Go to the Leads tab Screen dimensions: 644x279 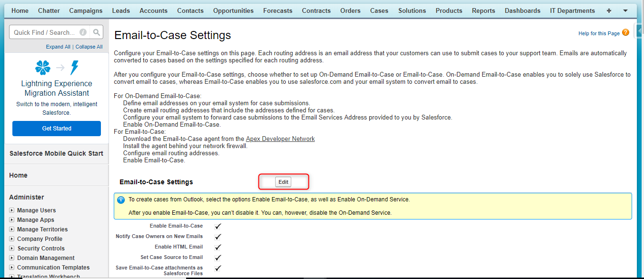coord(121,10)
